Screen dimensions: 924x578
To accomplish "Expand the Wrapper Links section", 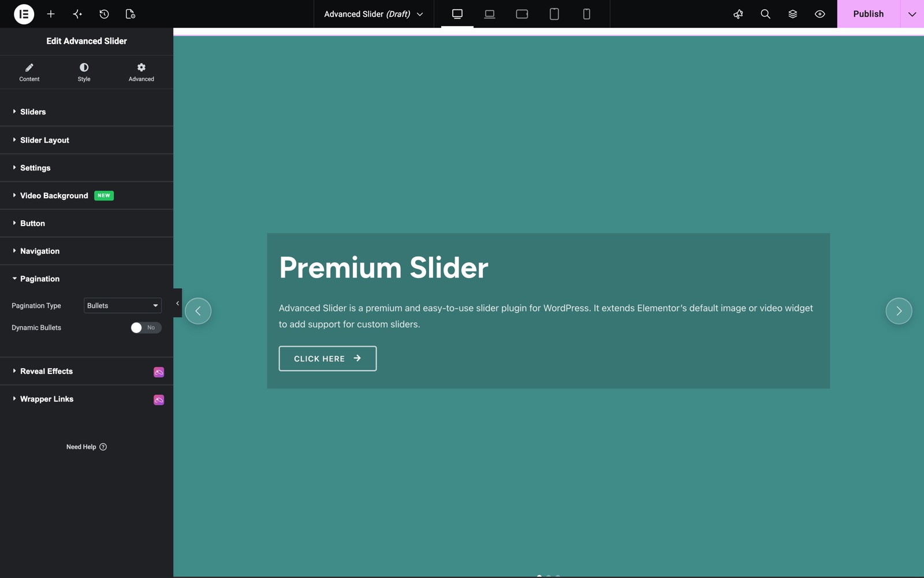I will 87,399.
